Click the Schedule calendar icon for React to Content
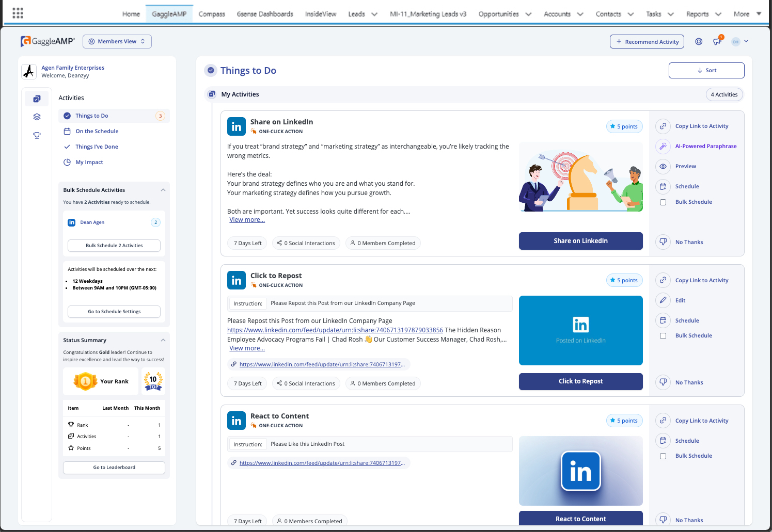This screenshot has width=772, height=532. 663,441
